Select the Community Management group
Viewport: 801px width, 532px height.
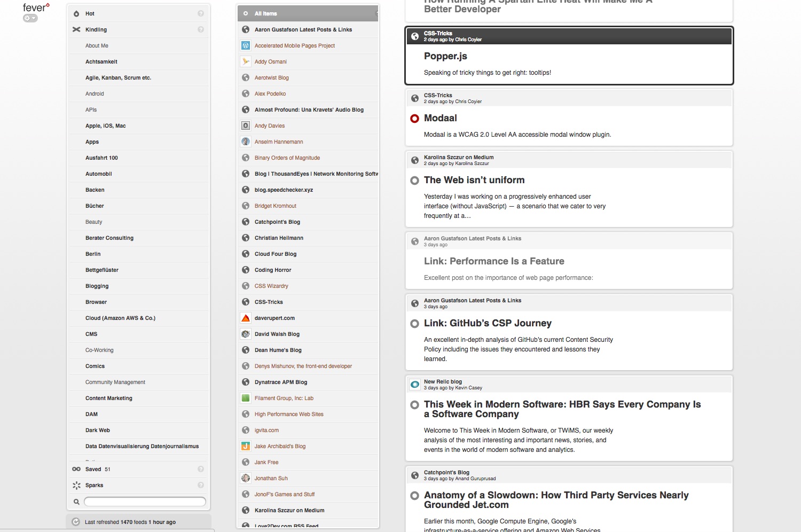click(x=139, y=382)
